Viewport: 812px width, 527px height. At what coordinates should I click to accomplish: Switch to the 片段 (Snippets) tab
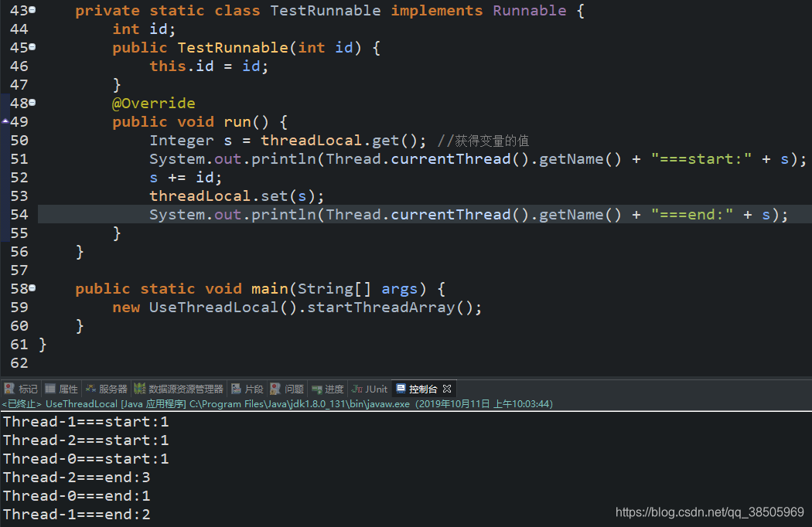247,389
